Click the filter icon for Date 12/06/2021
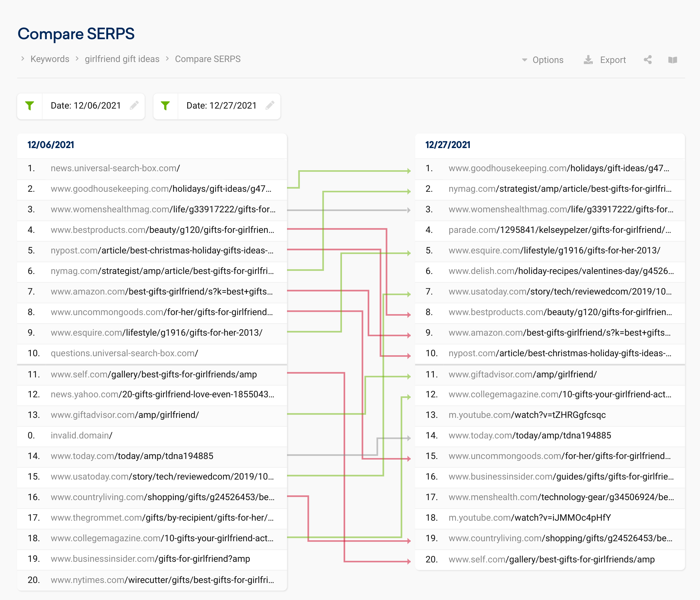 point(30,106)
